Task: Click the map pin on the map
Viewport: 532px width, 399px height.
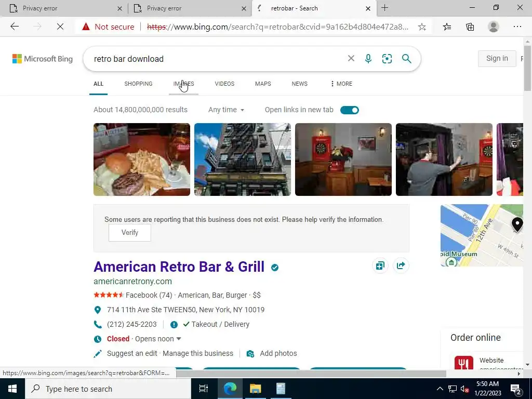Action: tap(517, 224)
